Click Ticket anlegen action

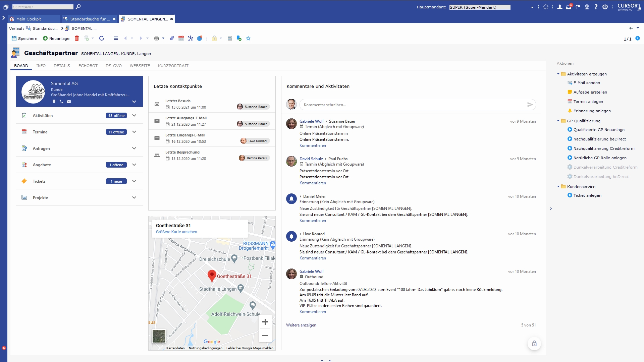tap(587, 195)
